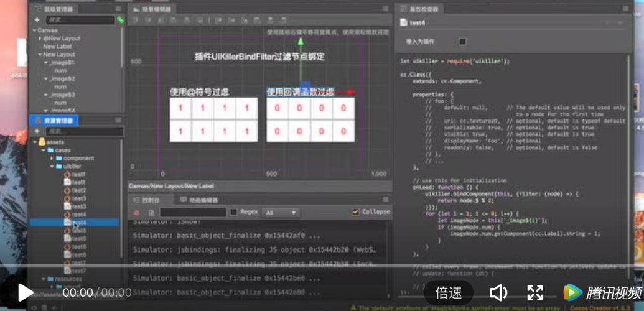Mute the video with speaker icon
This screenshot has width=644, height=311.
tap(498, 292)
